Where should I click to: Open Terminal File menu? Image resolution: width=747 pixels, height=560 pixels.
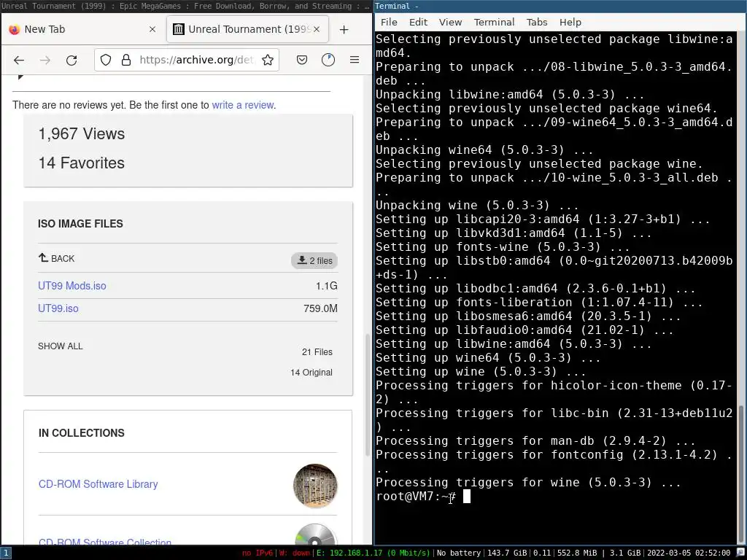[x=389, y=23]
